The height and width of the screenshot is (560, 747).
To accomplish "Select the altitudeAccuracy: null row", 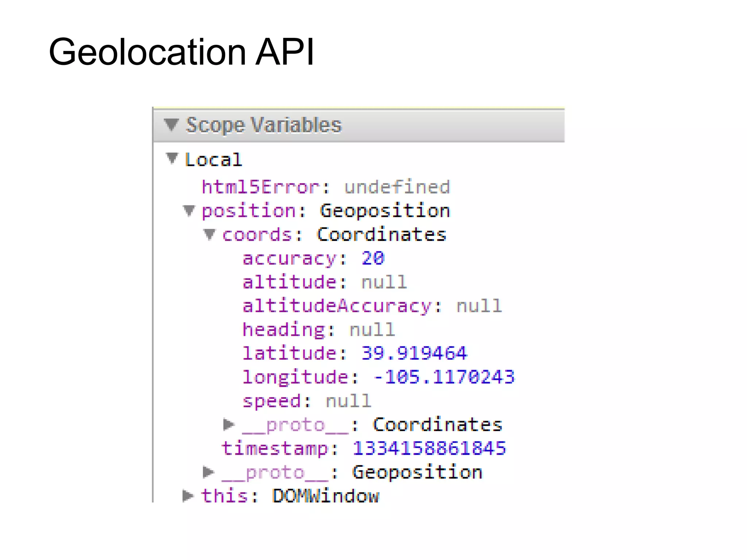I will [x=372, y=306].
